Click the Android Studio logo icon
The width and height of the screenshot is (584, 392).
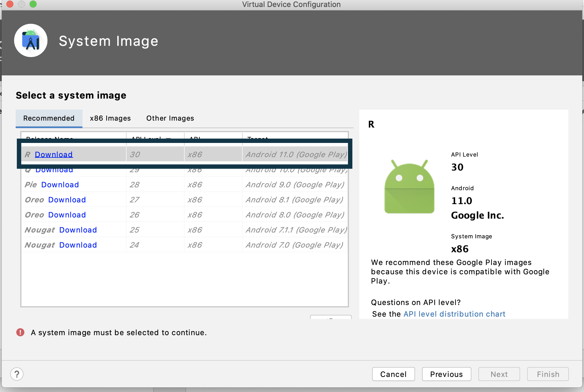click(x=31, y=41)
